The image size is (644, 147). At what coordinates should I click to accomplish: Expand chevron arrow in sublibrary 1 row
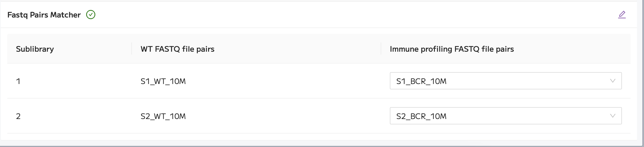[613, 81]
